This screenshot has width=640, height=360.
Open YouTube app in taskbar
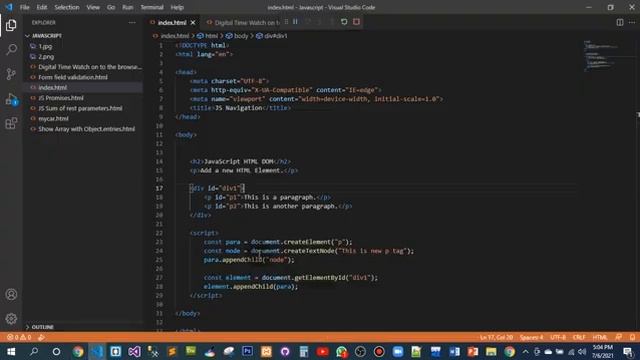point(322,351)
